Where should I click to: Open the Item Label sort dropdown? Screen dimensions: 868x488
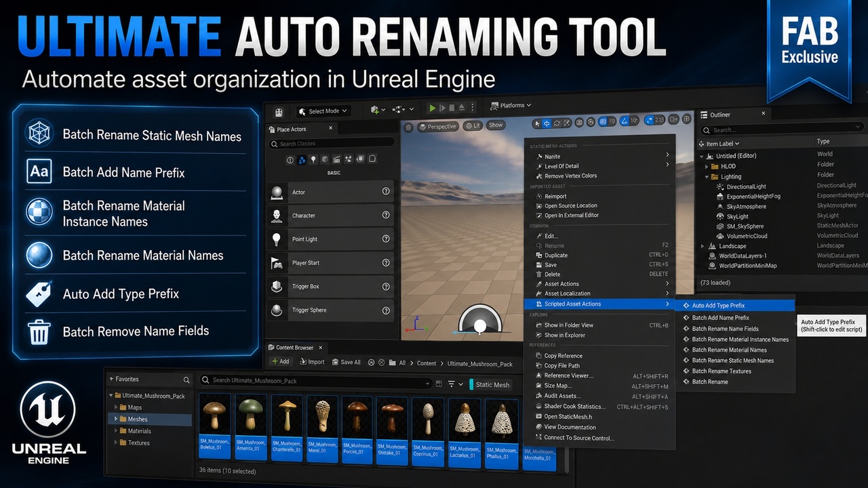[x=723, y=144]
